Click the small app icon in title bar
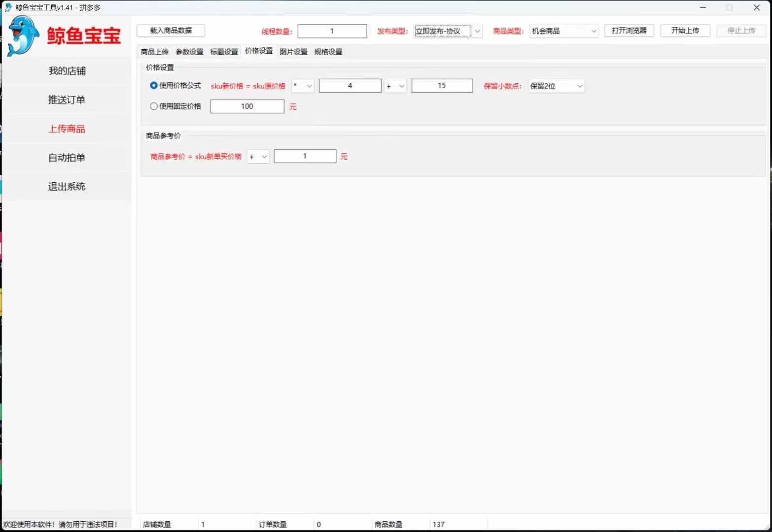Image resolution: width=772 pixels, height=532 pixels. [x=8, y=7]
